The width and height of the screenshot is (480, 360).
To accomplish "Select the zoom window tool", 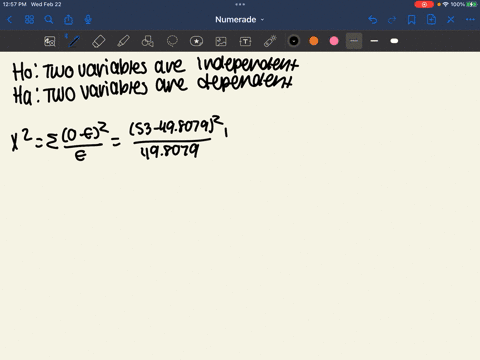I will [x=50, y=41].
